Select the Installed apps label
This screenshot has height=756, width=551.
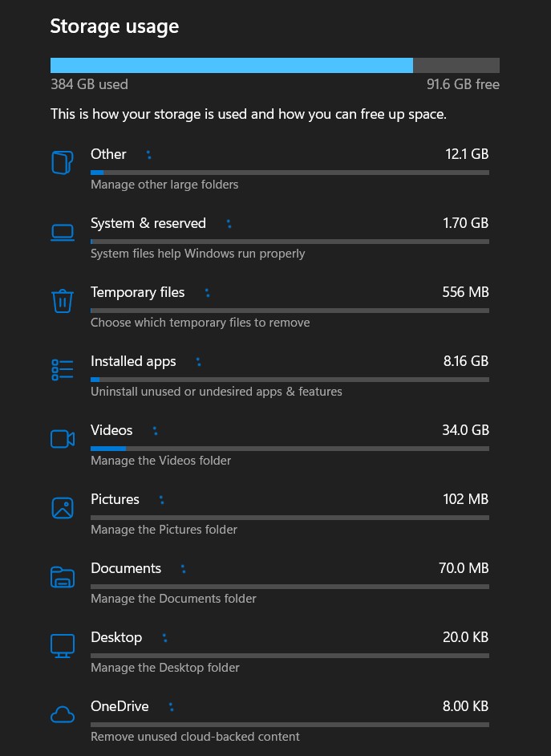(133, 361)
